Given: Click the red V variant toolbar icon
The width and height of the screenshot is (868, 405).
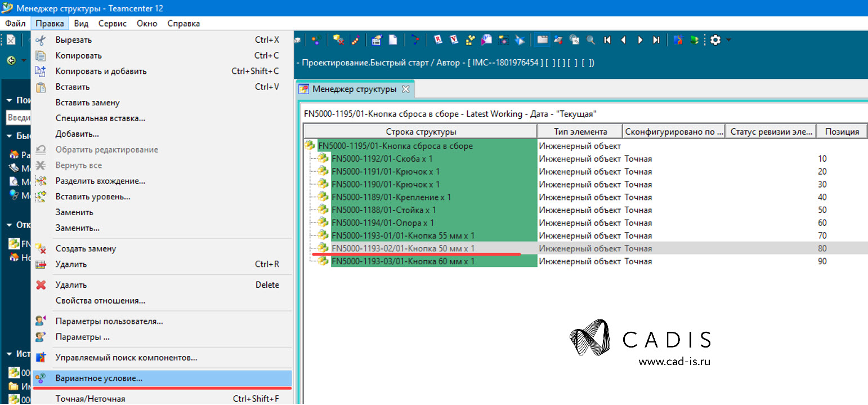Looking at the screenshot, I should 454,40.
